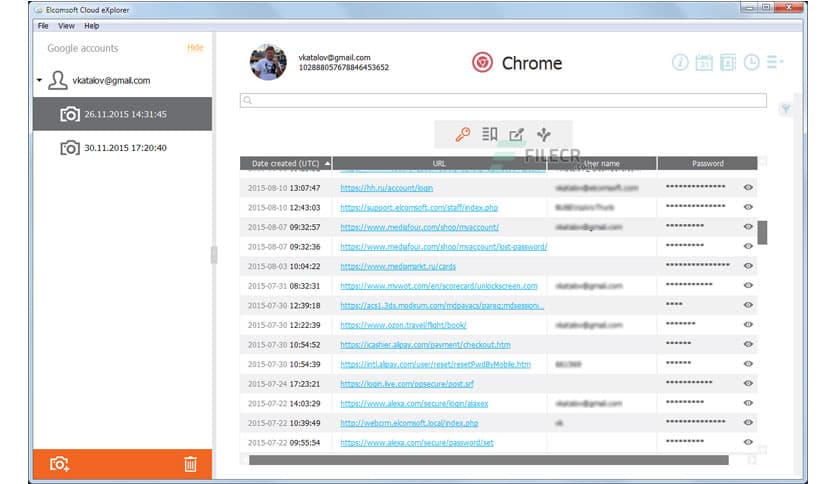Click the add snapshot camera icon
The image size is (836, 484).
(59, 464)
